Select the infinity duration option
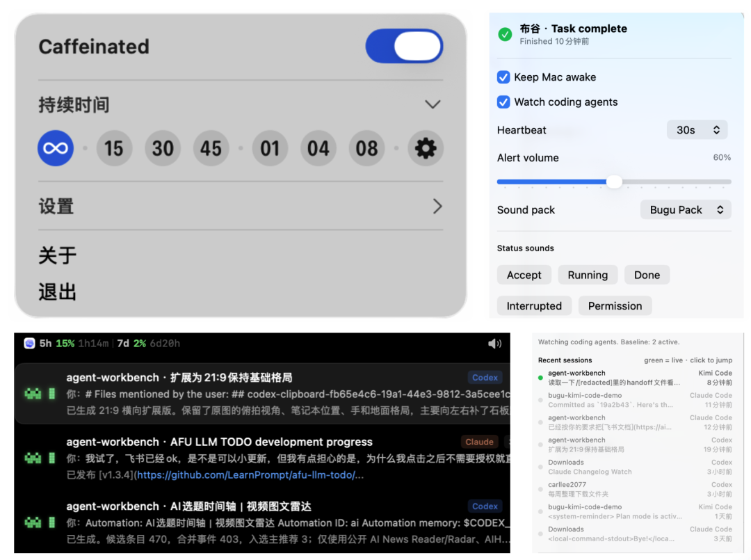This screenshot has height=560, width=751. (x=56, y=148)
